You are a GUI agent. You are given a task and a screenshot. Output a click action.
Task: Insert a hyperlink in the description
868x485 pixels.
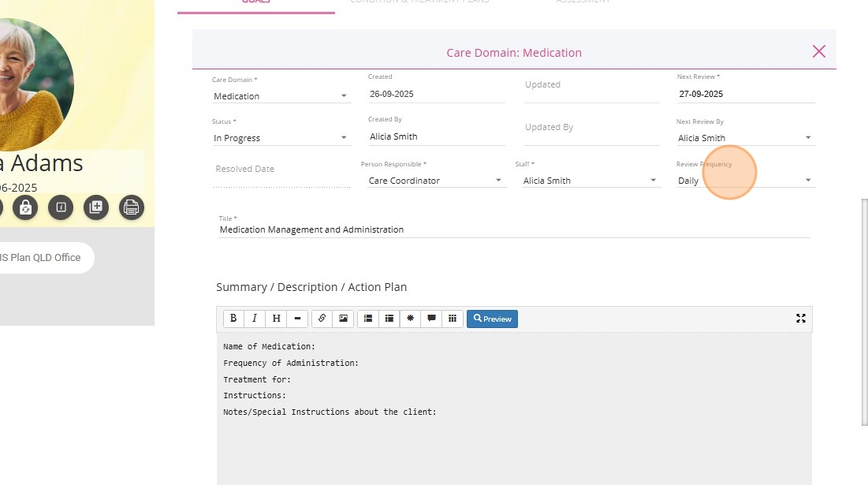[322, 319]
